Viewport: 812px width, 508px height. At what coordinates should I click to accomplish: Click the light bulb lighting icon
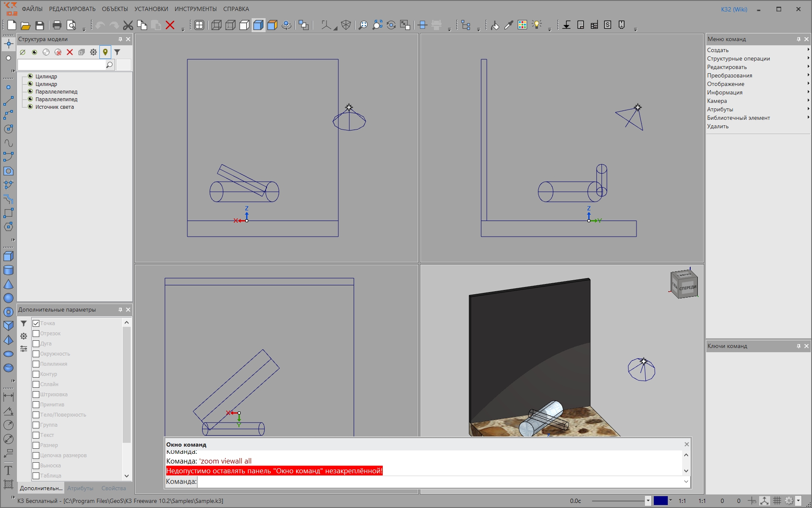[x=537, y=25]
